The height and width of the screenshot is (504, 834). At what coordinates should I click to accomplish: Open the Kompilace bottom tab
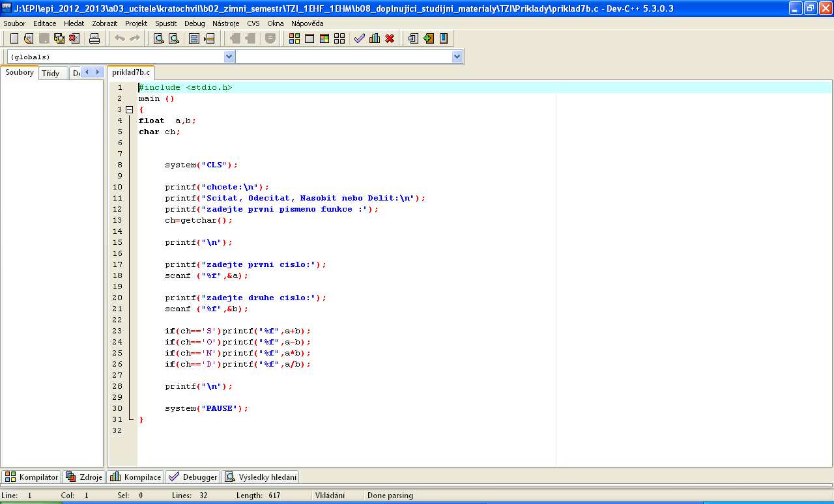pyautogui.click(x=136, y=477)
